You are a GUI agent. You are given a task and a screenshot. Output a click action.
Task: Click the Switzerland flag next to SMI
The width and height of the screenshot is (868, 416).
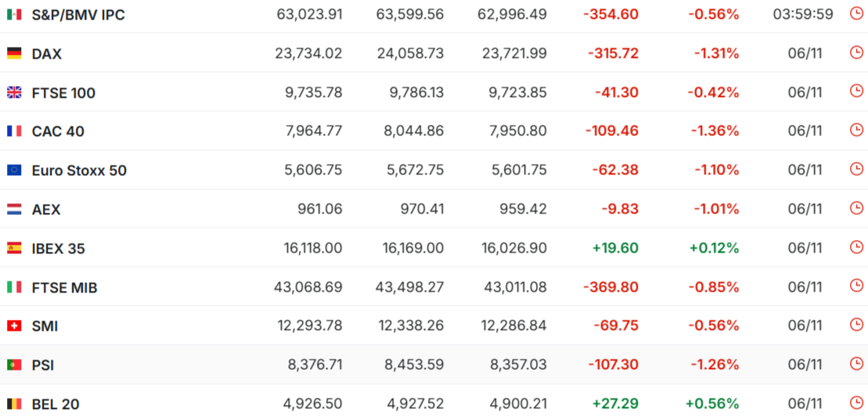(x=14, y=326)
